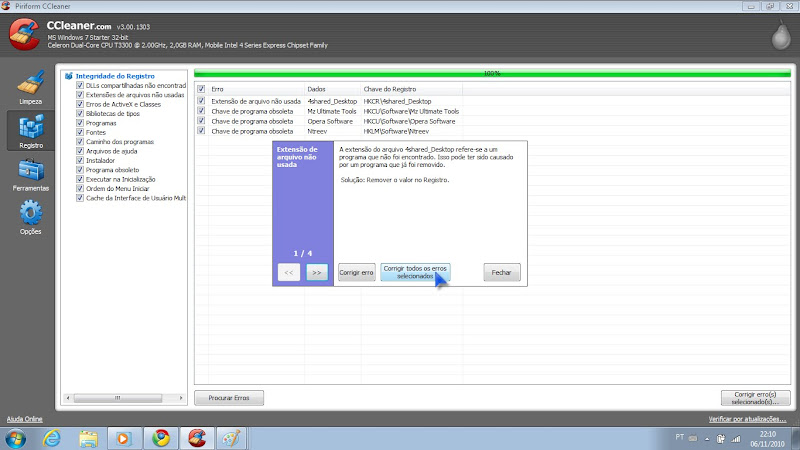
Task: Sort by Chave do Registro column header
Action: (412, 89)
